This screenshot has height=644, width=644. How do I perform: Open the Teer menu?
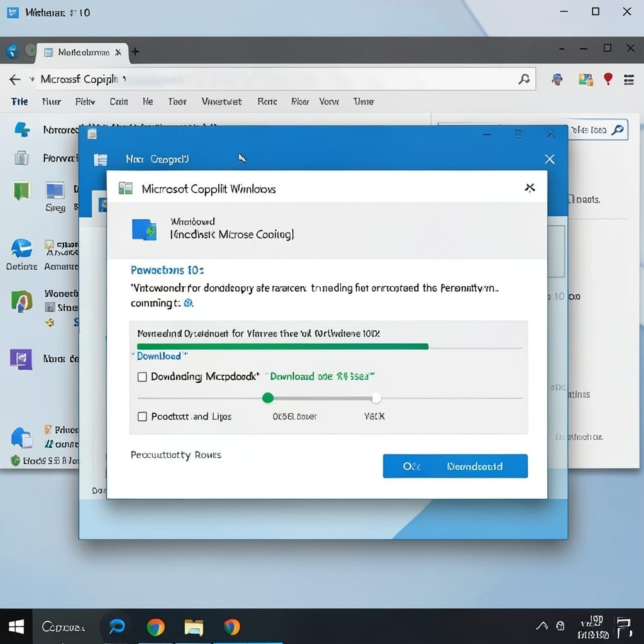(177, 101)
